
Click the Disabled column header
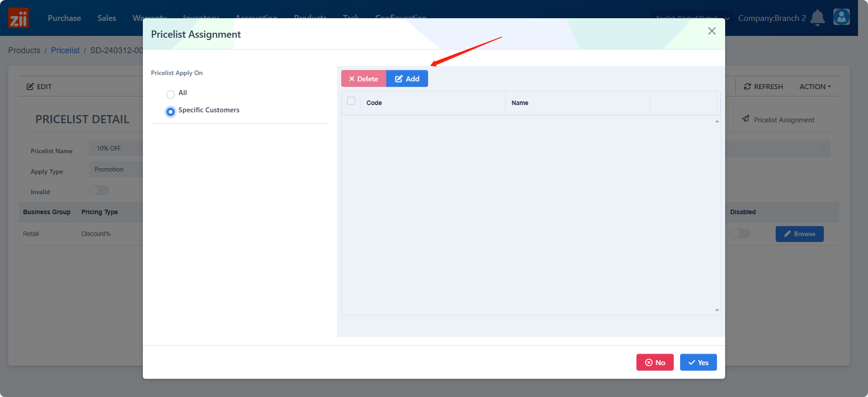click(743, 212)
